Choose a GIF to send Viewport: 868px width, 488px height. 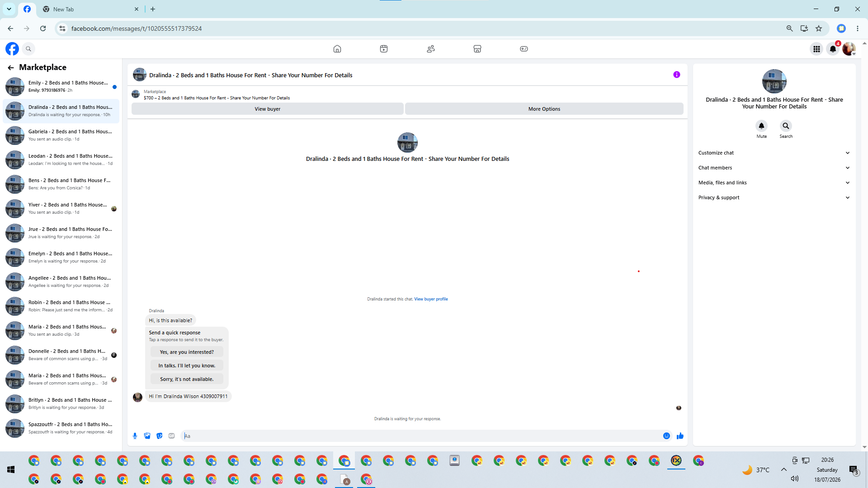coord(171,436)
